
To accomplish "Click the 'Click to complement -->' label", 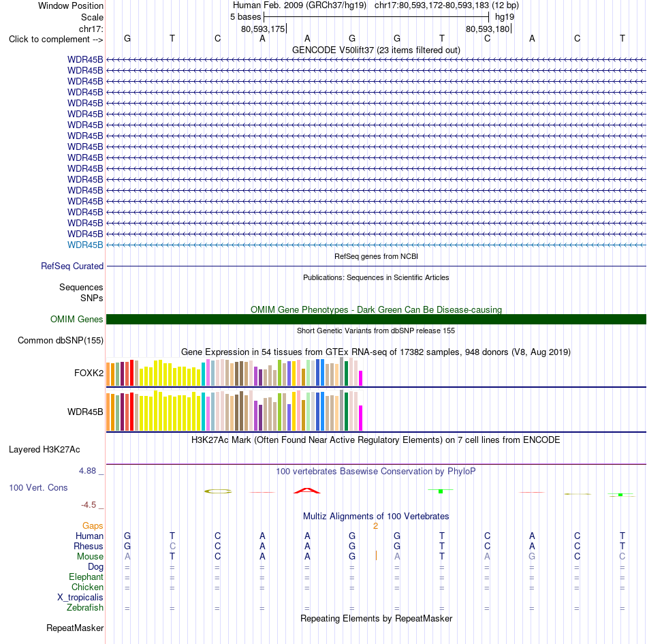I will click(x=56, y=40).
